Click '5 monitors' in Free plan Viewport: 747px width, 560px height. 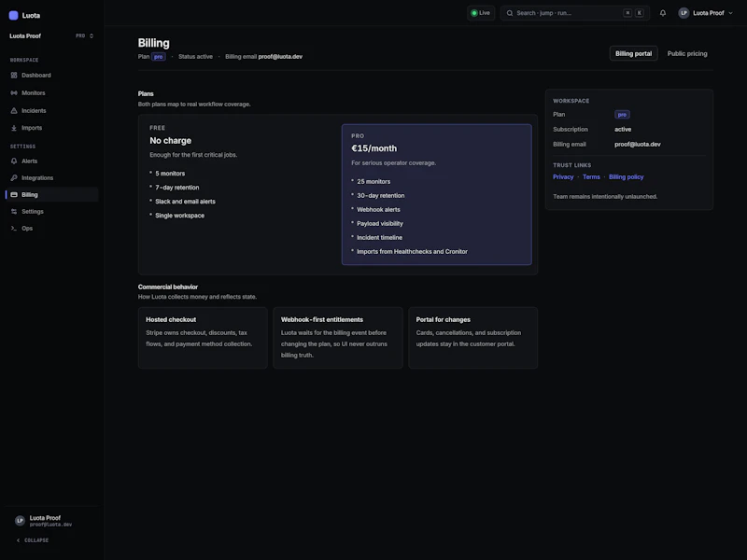click(x=170, y=174)
